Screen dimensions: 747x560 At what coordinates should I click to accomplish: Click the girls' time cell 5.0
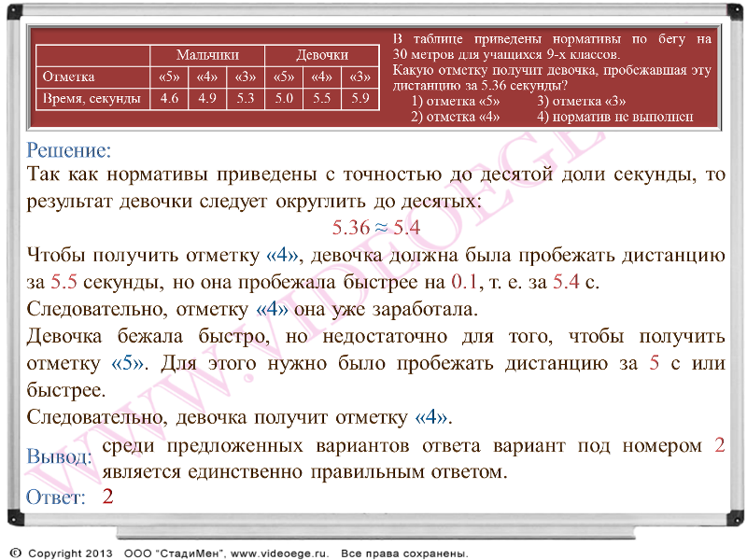(284, 99)
